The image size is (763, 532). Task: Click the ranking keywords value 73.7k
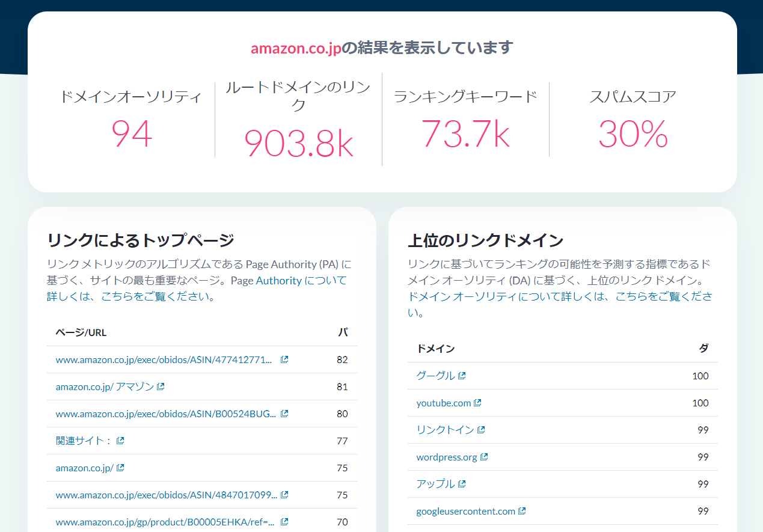[465, 133]
